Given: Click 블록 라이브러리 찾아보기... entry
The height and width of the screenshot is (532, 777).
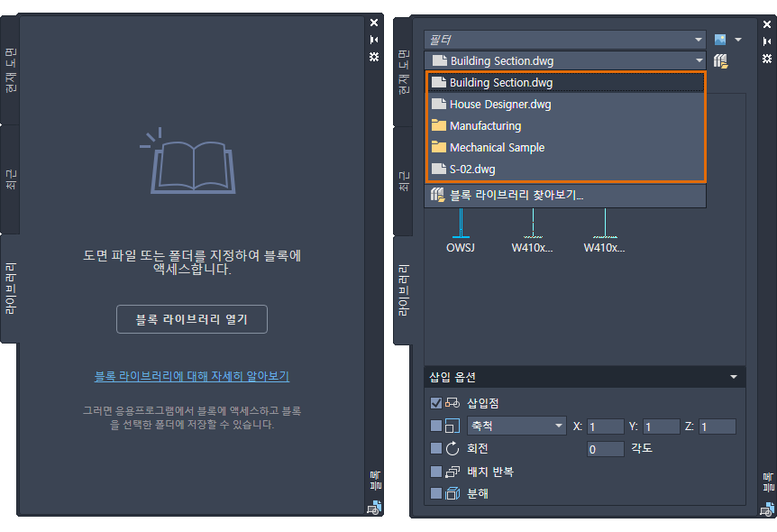Looking at the screenshot, I should (x=565, y=195).
